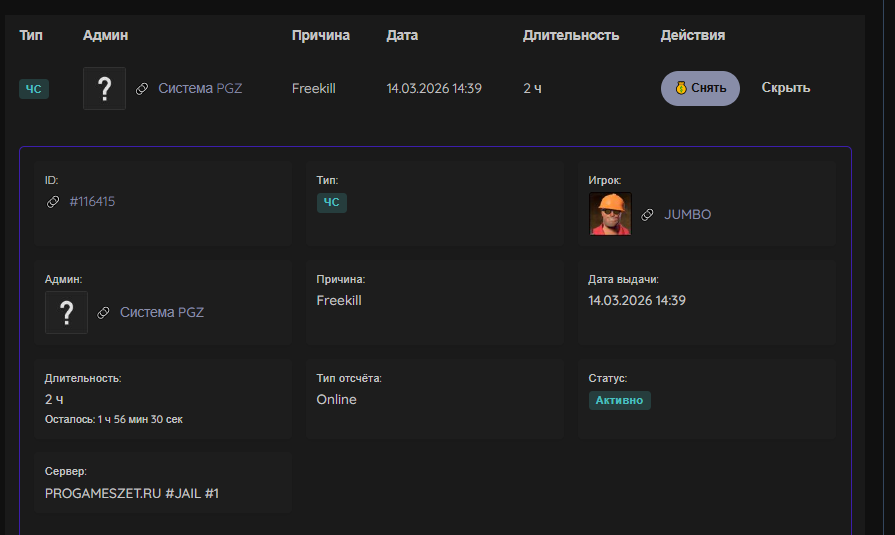This screenshot has height=535, width=895.
Task: Open punishment ID #116415 link
Action: pyautogui.click(x=92, y=202)
